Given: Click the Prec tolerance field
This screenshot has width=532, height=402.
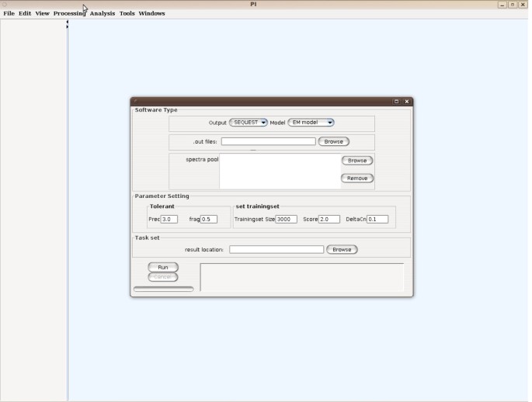Looking at the screenshot, I should point(169,220).
